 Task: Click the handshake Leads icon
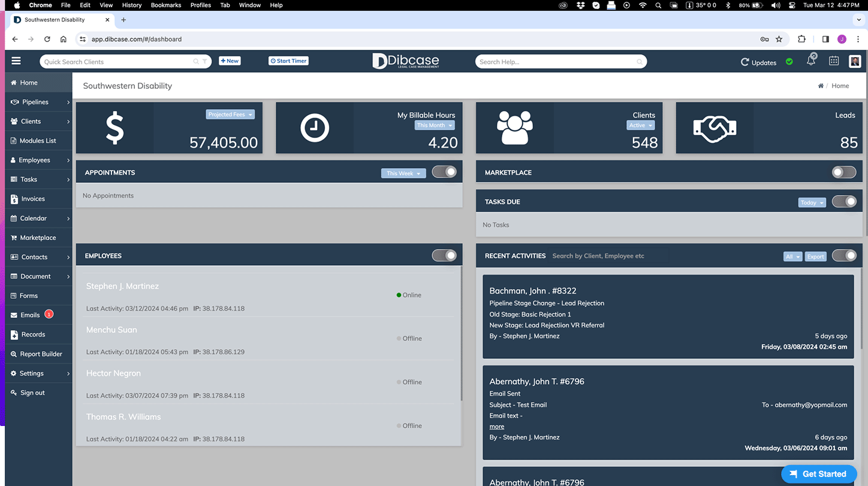[x=715, y=128]
